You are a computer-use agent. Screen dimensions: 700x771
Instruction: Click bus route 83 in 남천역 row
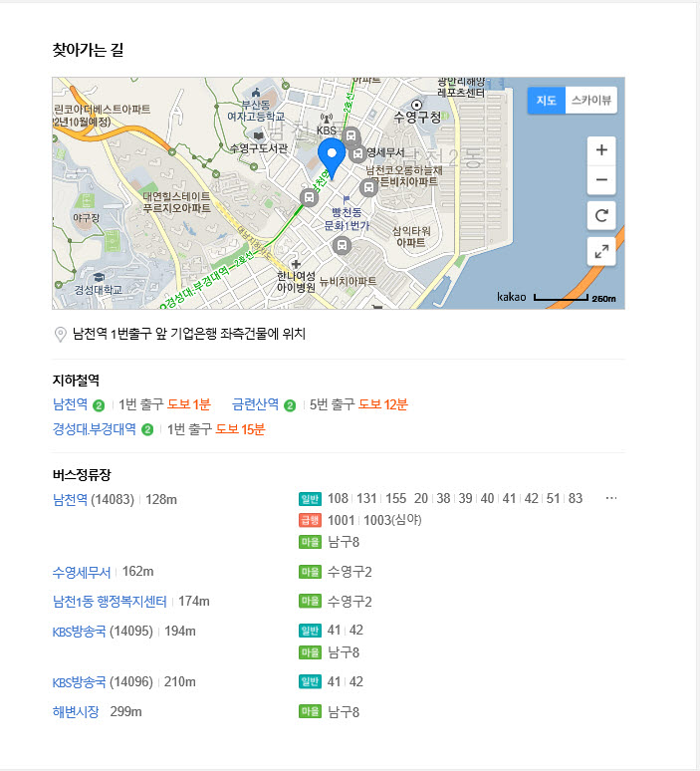click(576, 499)
